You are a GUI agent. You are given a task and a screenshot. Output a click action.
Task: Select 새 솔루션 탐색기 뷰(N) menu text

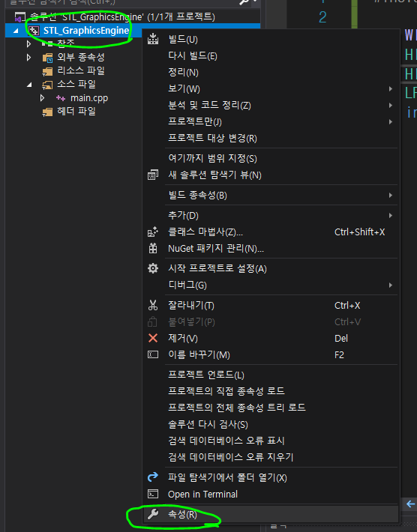point(214,175)
